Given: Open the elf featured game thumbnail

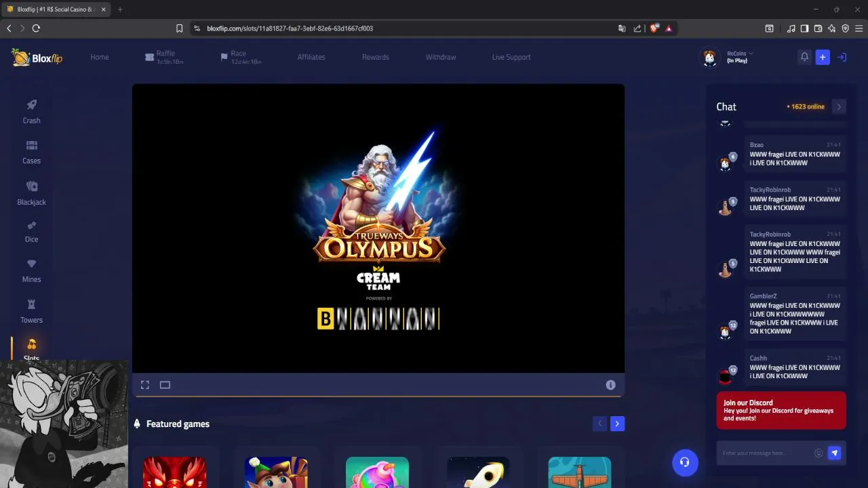Looking at the screenshot, I should tap(276, 472).
